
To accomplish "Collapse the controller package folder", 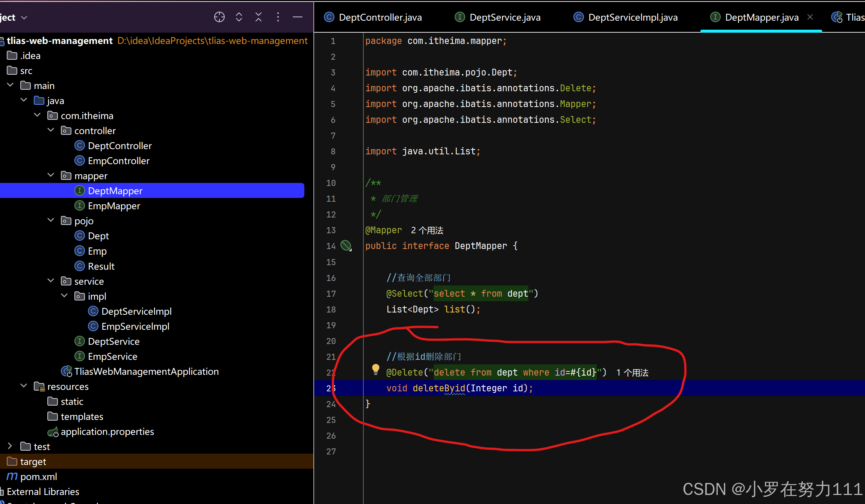I will click(51, 130).
